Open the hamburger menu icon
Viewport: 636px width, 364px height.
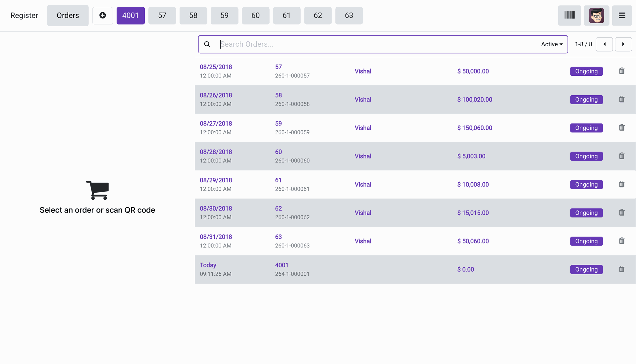coord(622,16)
